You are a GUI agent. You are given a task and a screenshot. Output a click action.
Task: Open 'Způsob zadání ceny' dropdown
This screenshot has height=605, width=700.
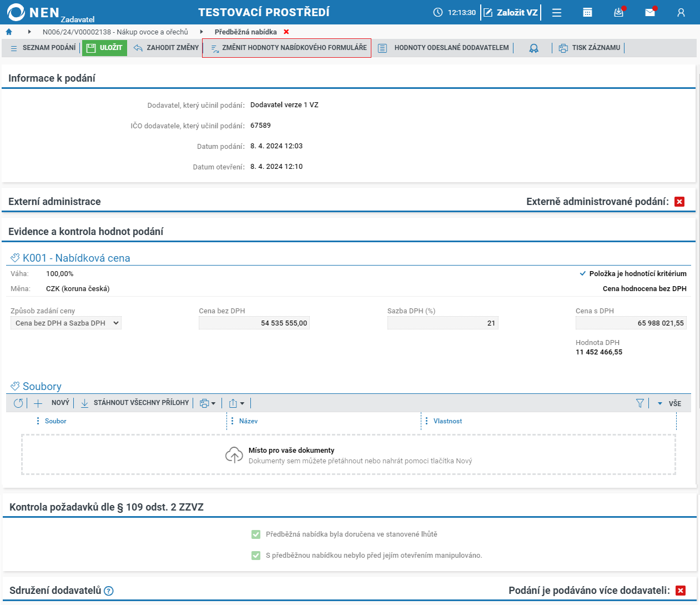(66, 323)
